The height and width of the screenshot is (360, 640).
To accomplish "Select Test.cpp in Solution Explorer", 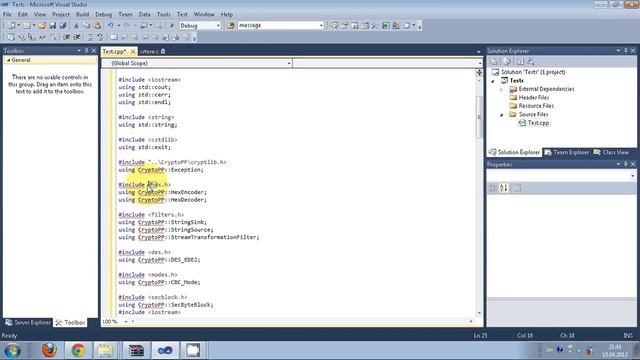I will [538, 123].
